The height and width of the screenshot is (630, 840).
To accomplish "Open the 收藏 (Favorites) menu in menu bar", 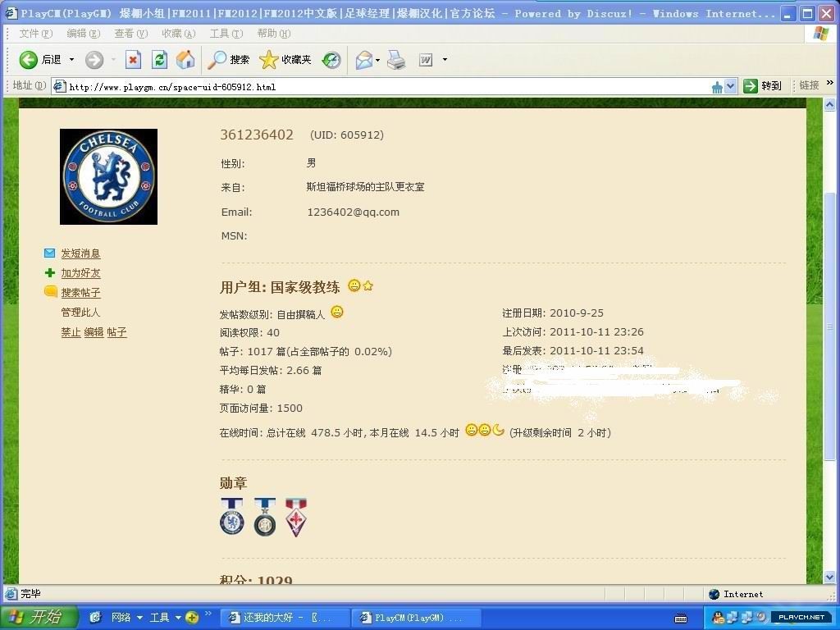I will tap(178, 34).
